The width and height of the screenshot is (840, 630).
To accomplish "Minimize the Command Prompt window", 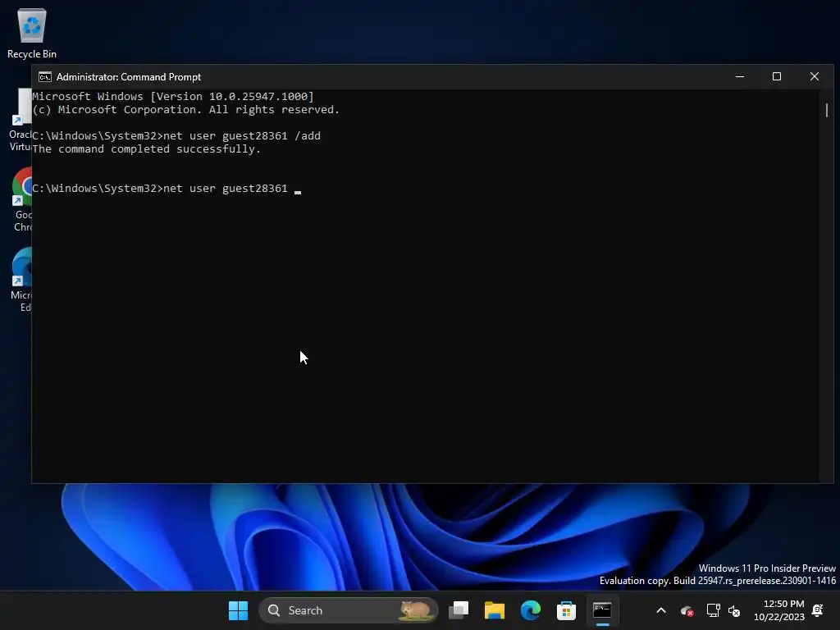I will click(x=740, y=76).
